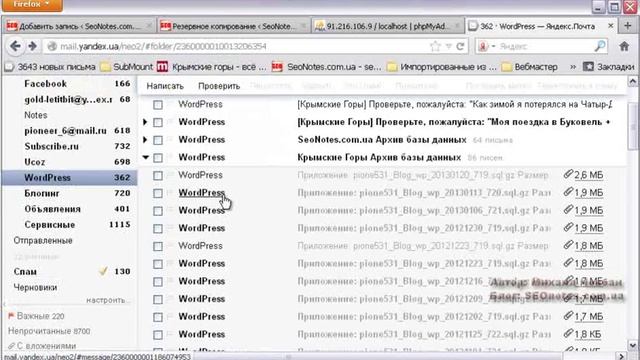Open the pioneer_6@mail.ru folder
This screenshot has height=360, width=640.
(x=65, y=131)
